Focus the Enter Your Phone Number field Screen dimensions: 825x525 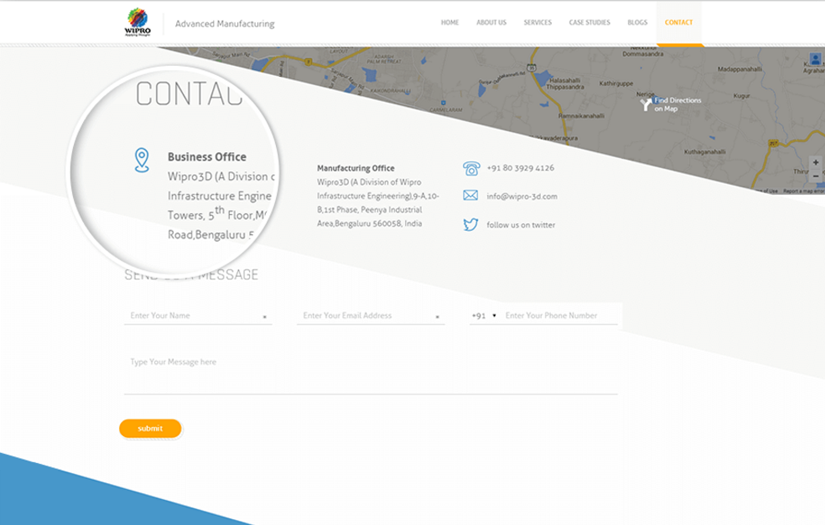(x=560, y=316)
